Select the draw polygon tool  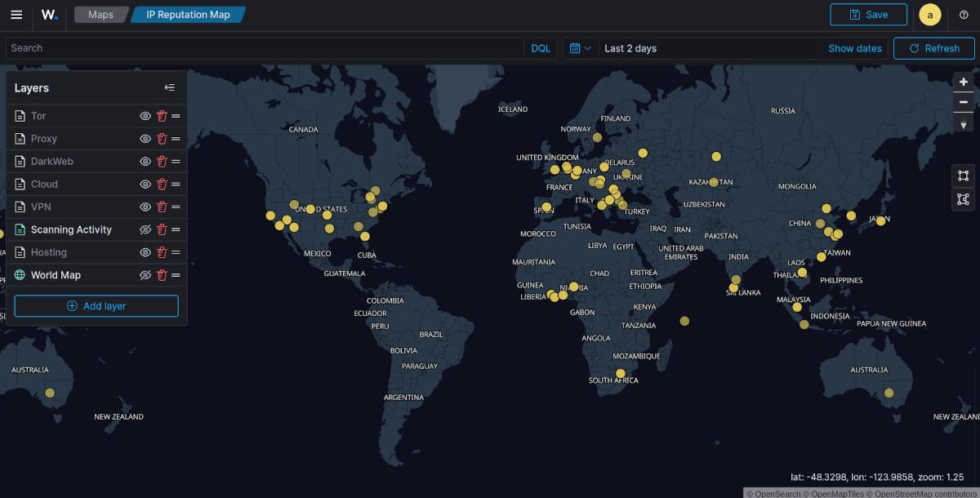point(964,199)
